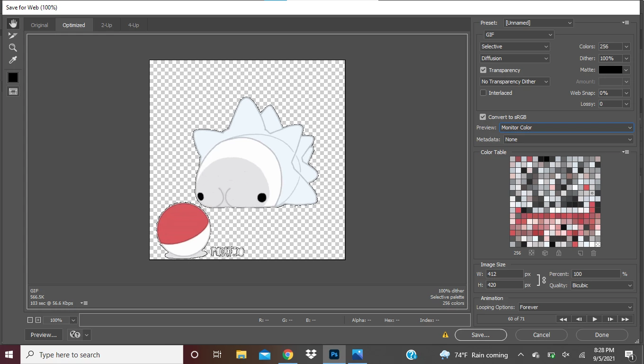
Task: Click the lock selected colors icon
Action: (559, 253)
